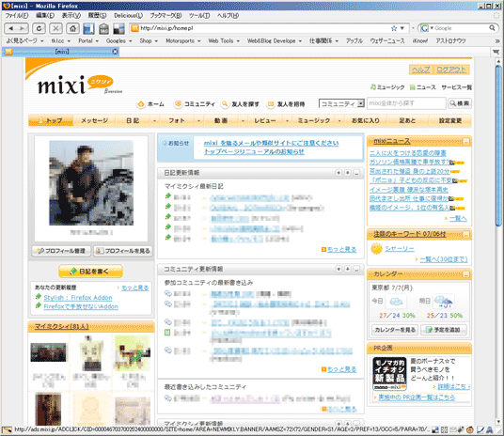Open the Delicious menu
Screen dimensions: 504x436
(x=128, y=15)
